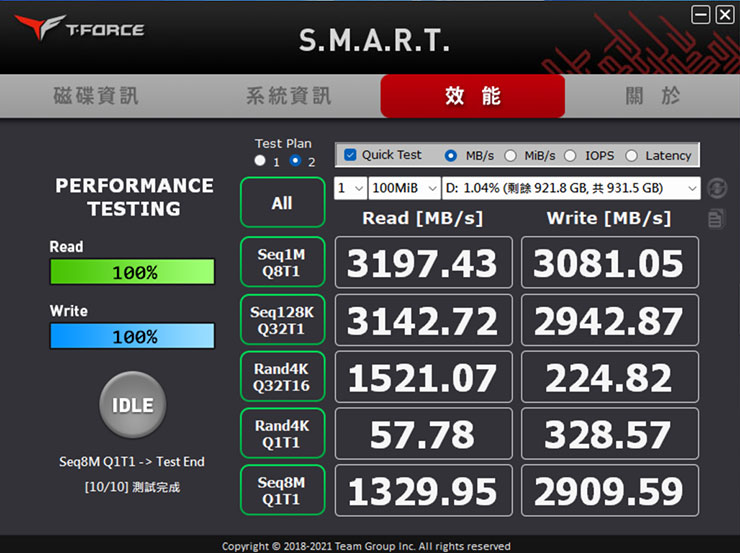The width and height of the screenshot is (740, 553).
Task: Select the MB/s unit option
Action: click(x=451, y=155)
